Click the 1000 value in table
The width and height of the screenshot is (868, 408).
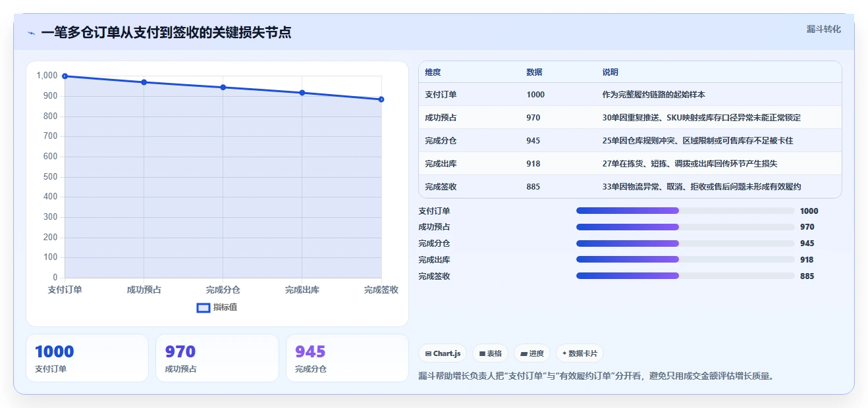[x=535, y=95]
